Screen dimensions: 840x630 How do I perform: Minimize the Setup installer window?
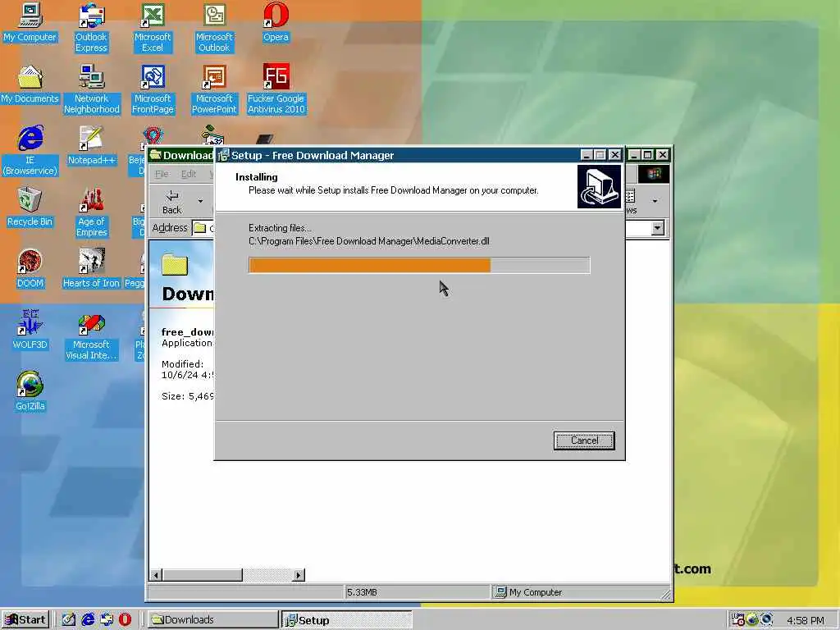[586, 155]
